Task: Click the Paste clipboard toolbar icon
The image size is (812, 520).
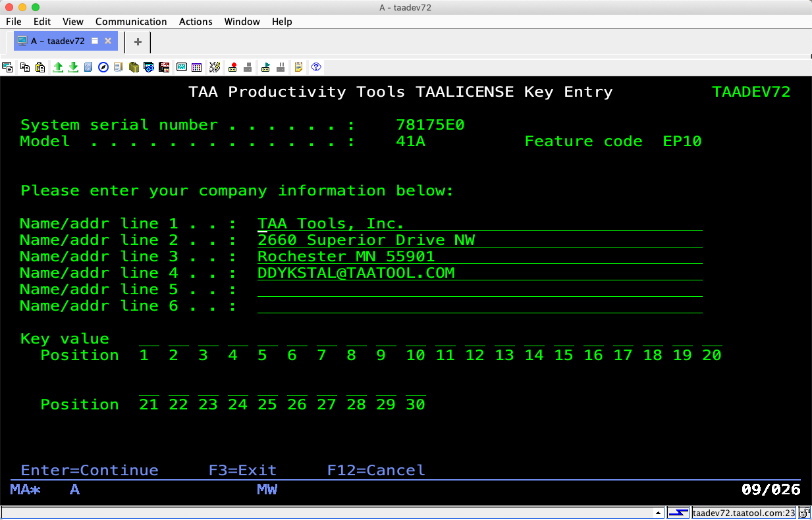Action: (x=40, y=67)
